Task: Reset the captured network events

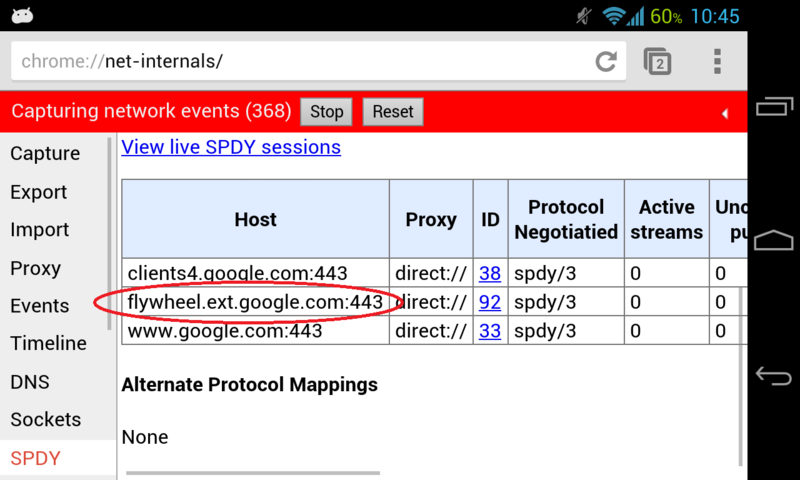Action: point(393,111)
